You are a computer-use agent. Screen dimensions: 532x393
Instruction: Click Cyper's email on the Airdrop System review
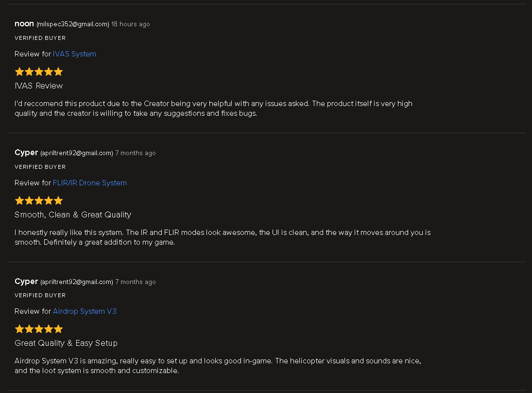click(x=77, y=282)
